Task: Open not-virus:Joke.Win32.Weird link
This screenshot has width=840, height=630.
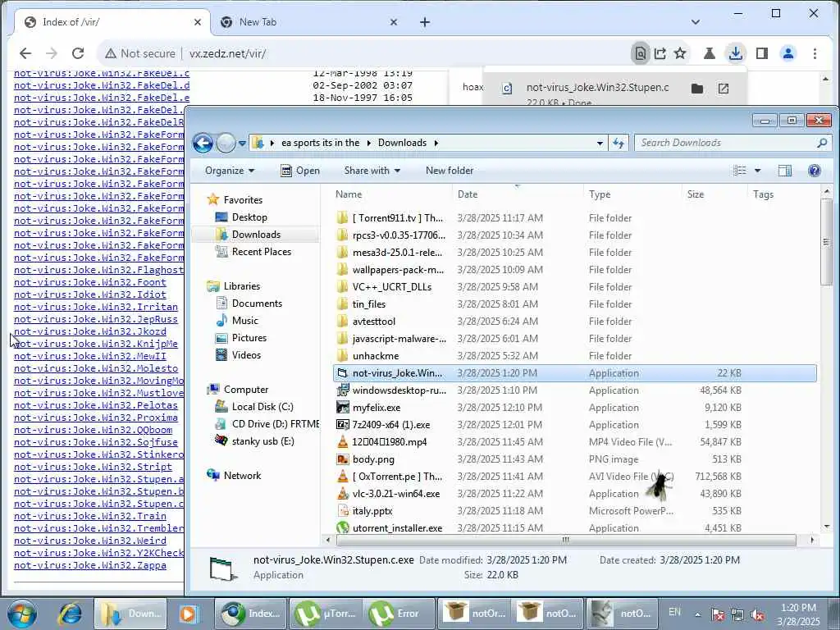Action: click(90, 541)
